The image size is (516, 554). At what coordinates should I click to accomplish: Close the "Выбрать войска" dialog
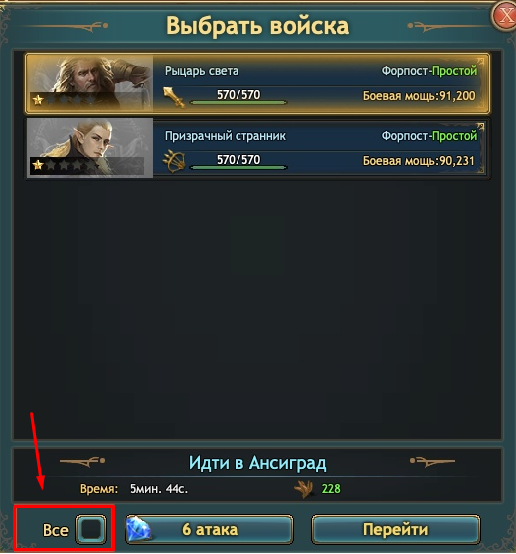(x=505, y=16)
